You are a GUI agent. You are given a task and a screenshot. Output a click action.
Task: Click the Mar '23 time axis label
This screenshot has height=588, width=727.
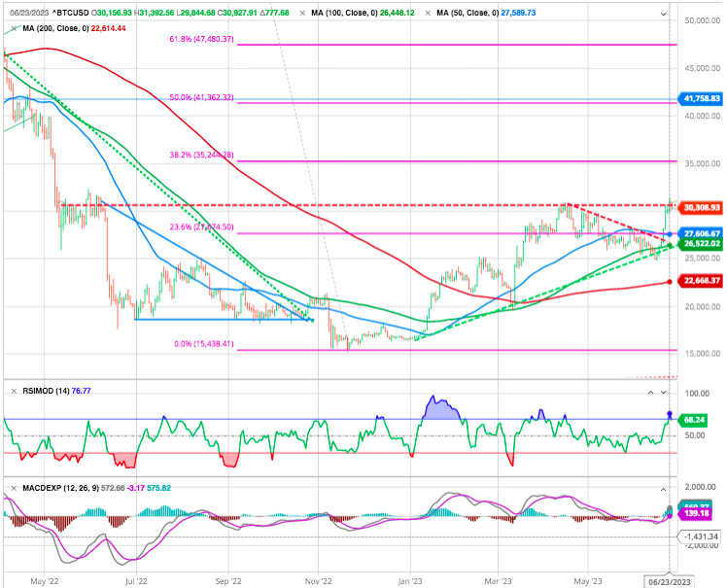(498, 581)
